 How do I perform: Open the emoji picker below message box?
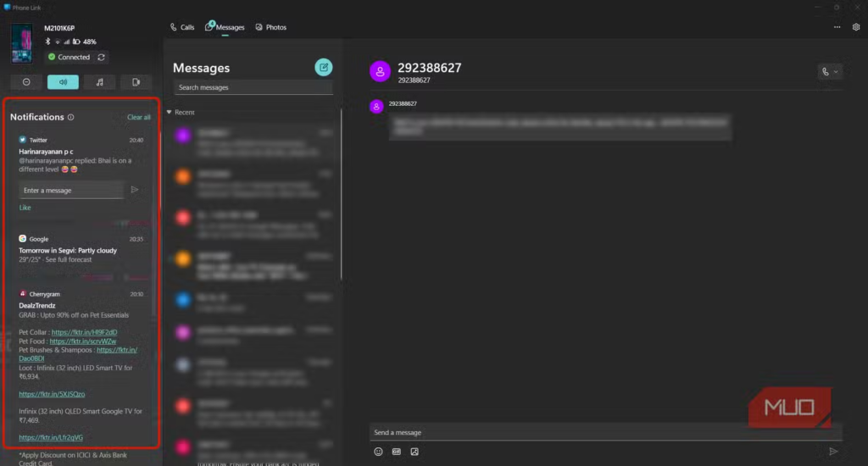point(378,452)
